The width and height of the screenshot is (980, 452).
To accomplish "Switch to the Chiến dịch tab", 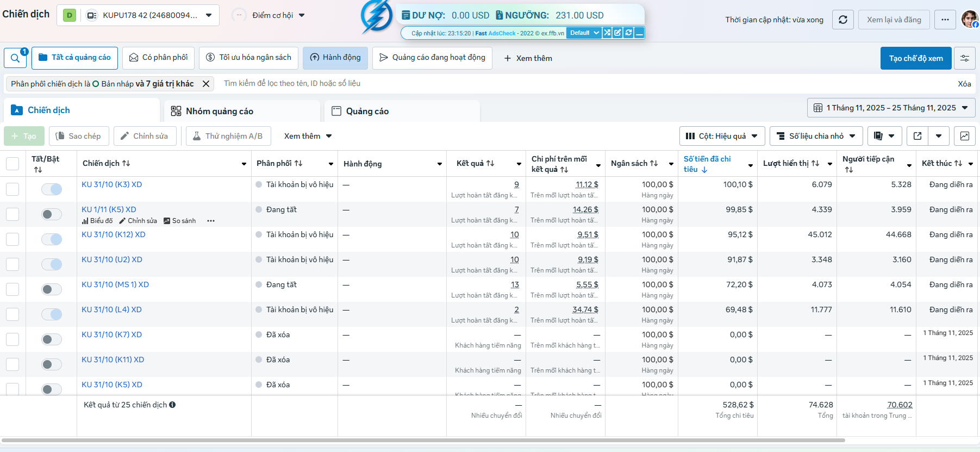I will [82, 110].
